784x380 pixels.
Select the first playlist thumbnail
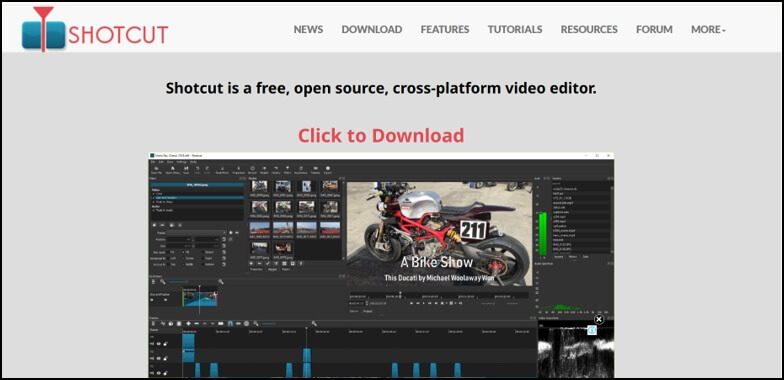click(x=260, y=186)
